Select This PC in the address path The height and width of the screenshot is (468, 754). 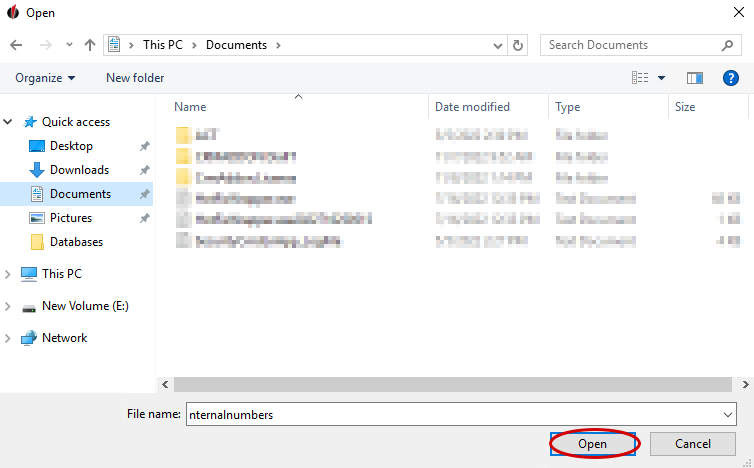click(x=163, y=45)
